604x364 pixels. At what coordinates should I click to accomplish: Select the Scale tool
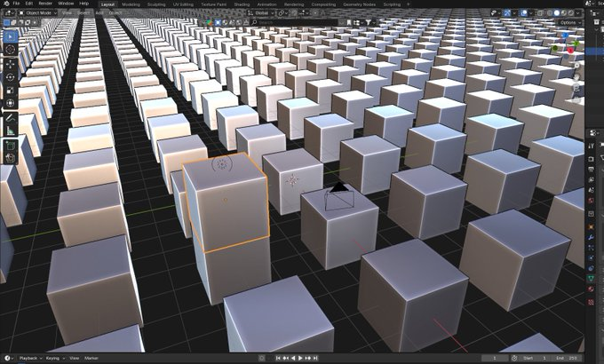coord(11,91)
